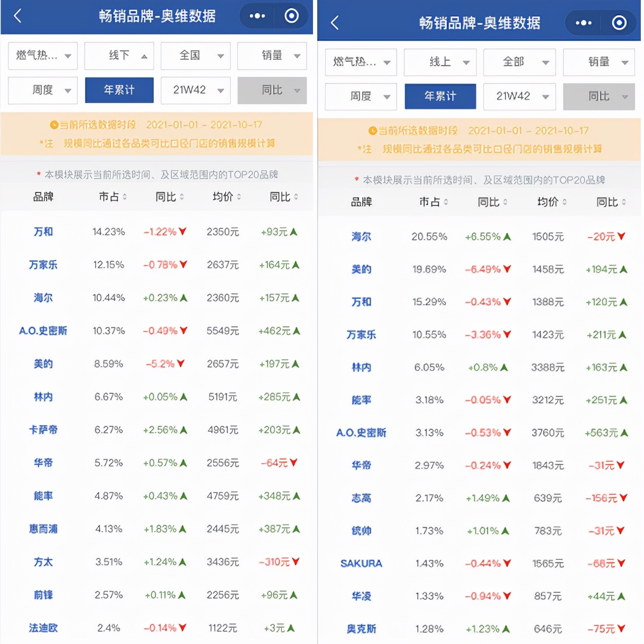
Task: Sort right table by 均价 column
Action: 551,202
